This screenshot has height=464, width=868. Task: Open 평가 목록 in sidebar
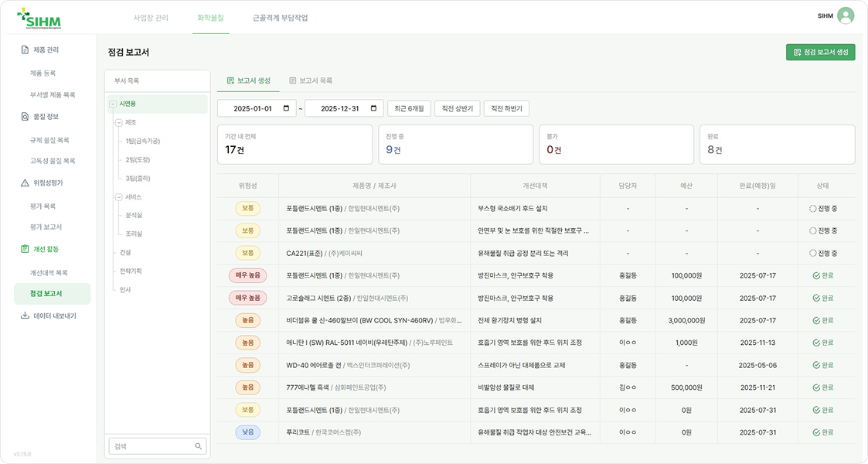43,206
